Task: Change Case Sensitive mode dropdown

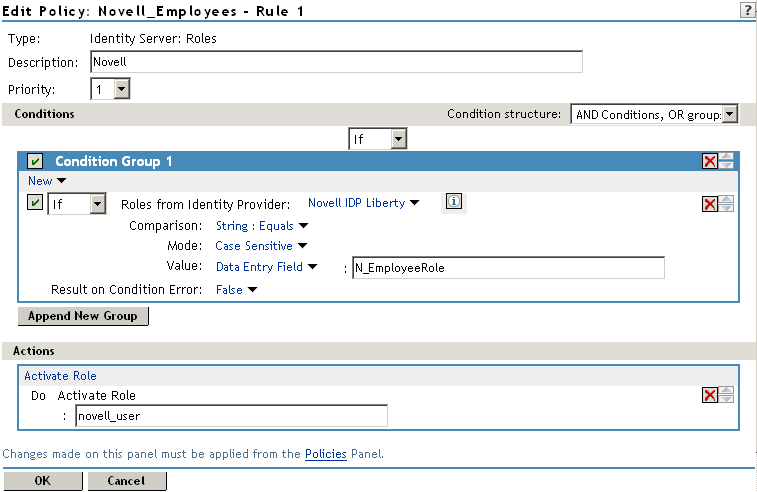Action: click(261, 246)
